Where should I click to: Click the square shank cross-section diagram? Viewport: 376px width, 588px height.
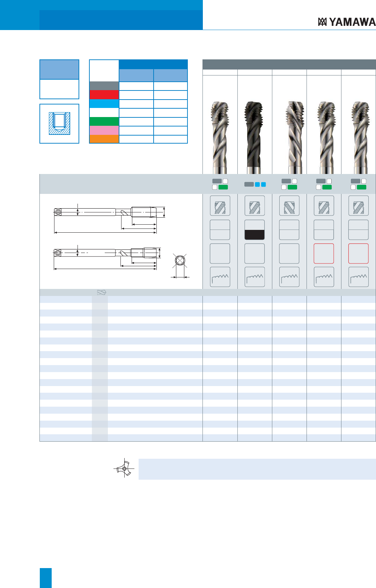(x=180, y=266)
